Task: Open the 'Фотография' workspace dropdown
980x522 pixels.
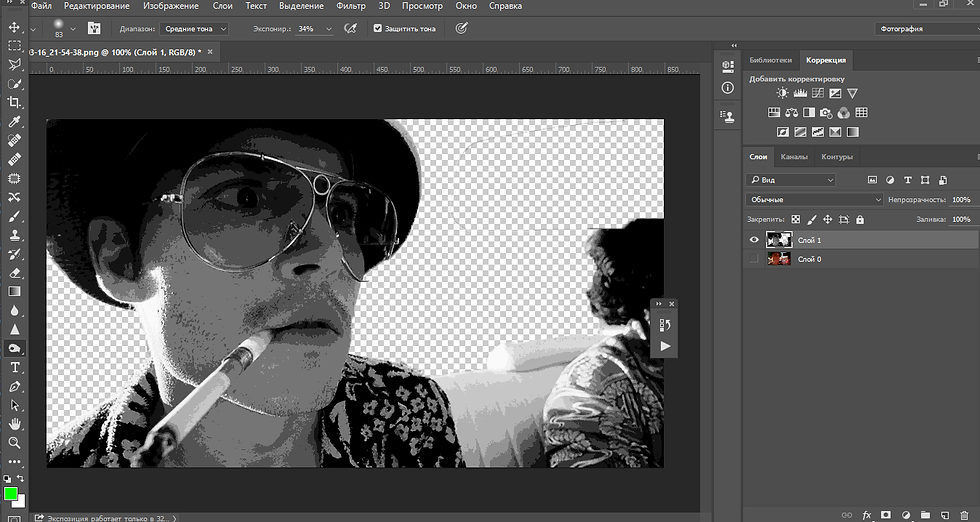Action: point(928,29)
